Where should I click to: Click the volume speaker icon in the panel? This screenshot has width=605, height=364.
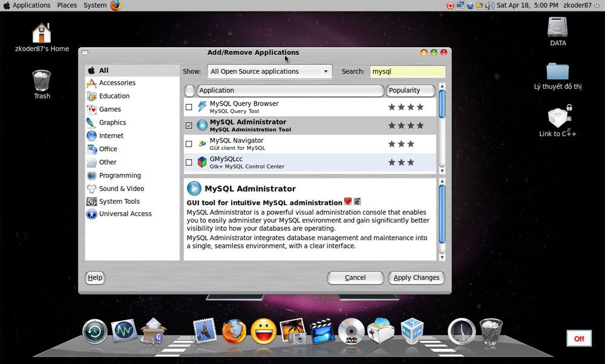[489, 5]
